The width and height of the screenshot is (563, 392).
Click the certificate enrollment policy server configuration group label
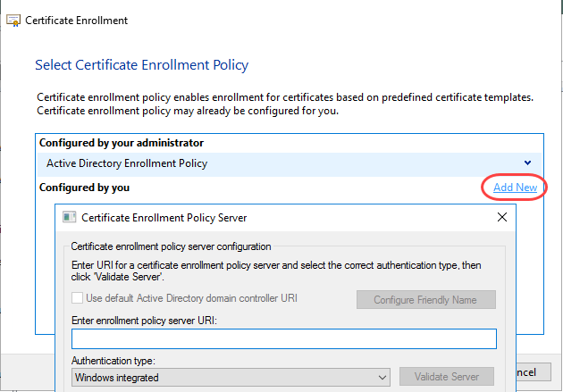171,246
